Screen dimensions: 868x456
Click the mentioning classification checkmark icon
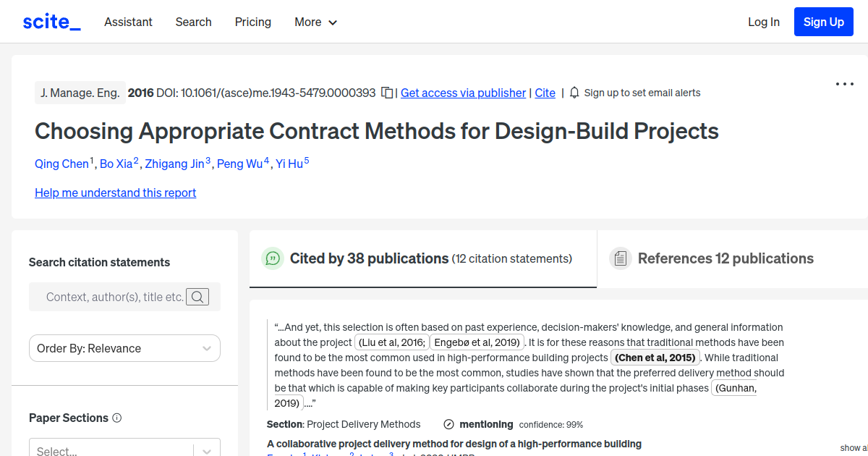click(x=448, y=424)
